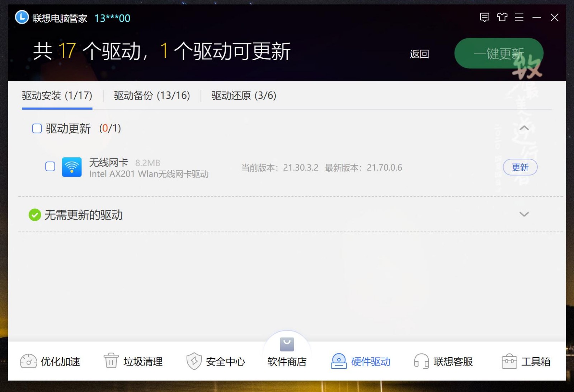Click the 驱动更新 heading label
The image size is (574, 392).
click(x=68, y=129)
